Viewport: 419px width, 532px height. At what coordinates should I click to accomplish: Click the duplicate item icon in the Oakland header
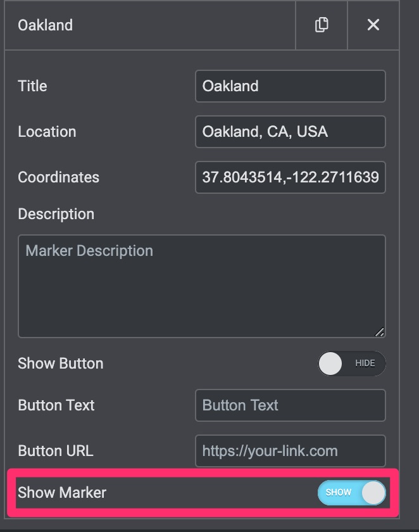pyautogui.click(x=322, y=25)
